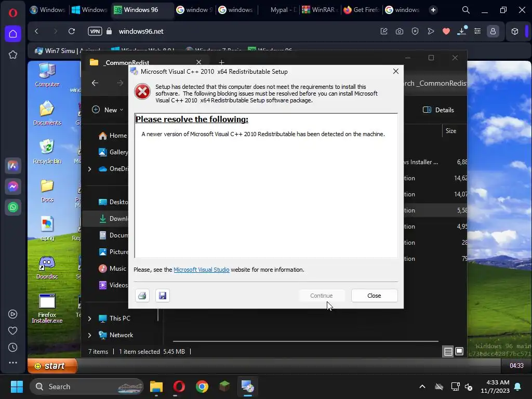Switch to the Get Firefox tab
The image size is (532, 399).
click(362, 10)
